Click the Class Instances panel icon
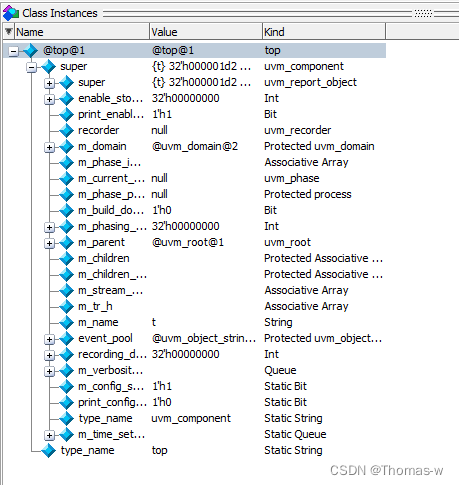 [11, 13]
